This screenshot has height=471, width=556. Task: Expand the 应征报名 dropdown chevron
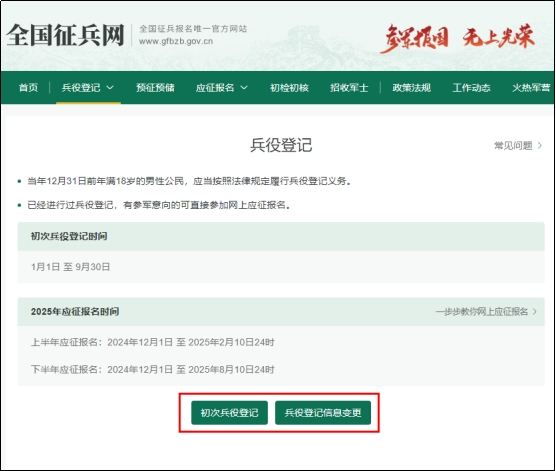(244, 87)
